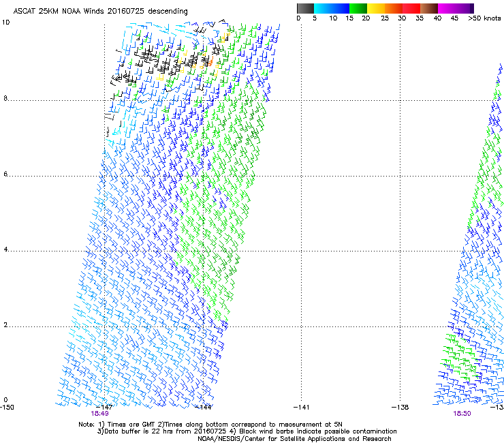504x443 pixels.
Task: Click the latitude axis label "6"
Action: pyautogui.click(x=5, y=174)
